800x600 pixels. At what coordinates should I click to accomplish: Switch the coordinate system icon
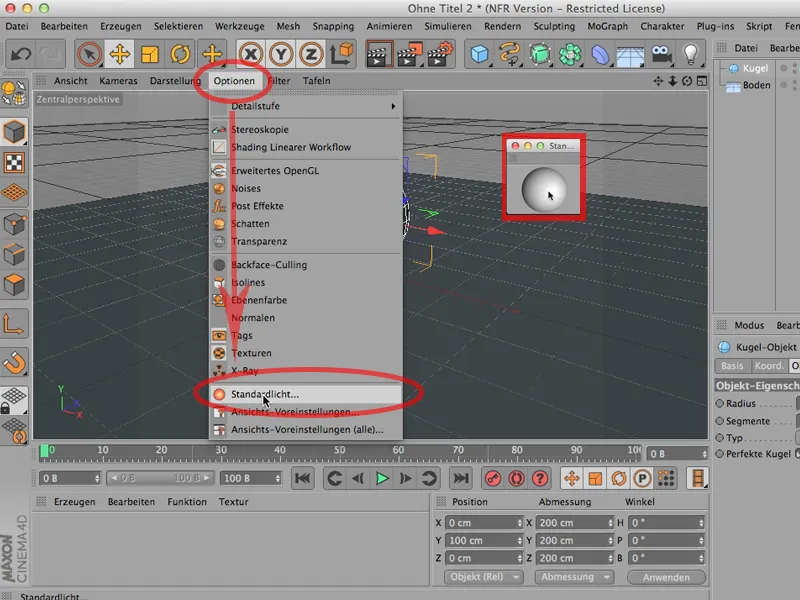pyautogui.click(x=341, y=54)
